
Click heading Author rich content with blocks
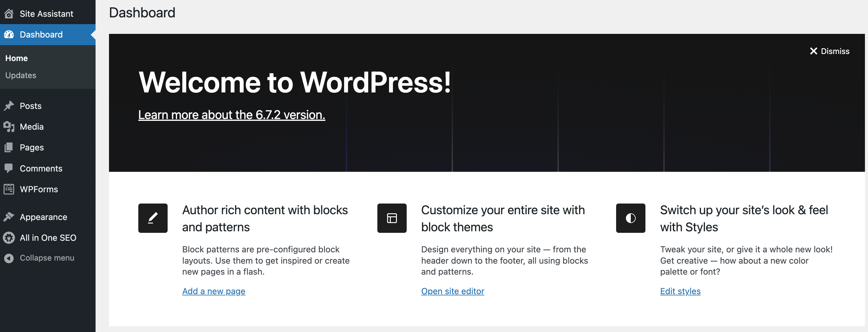265,218
